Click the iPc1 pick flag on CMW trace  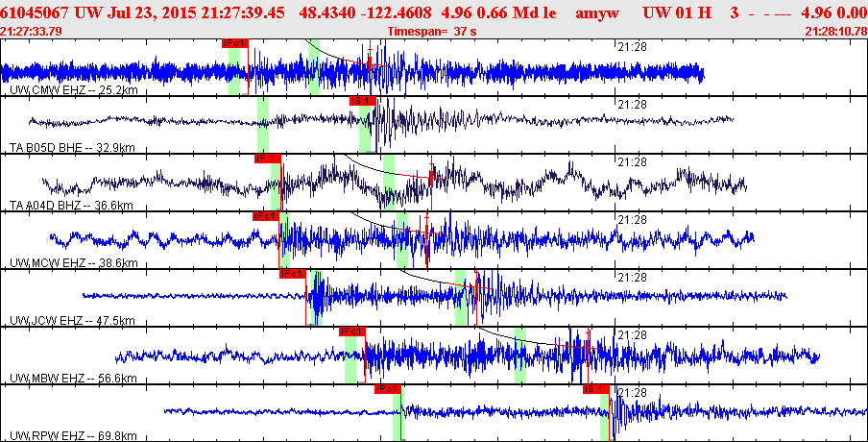pyautogui.click(x=234, y=42)
